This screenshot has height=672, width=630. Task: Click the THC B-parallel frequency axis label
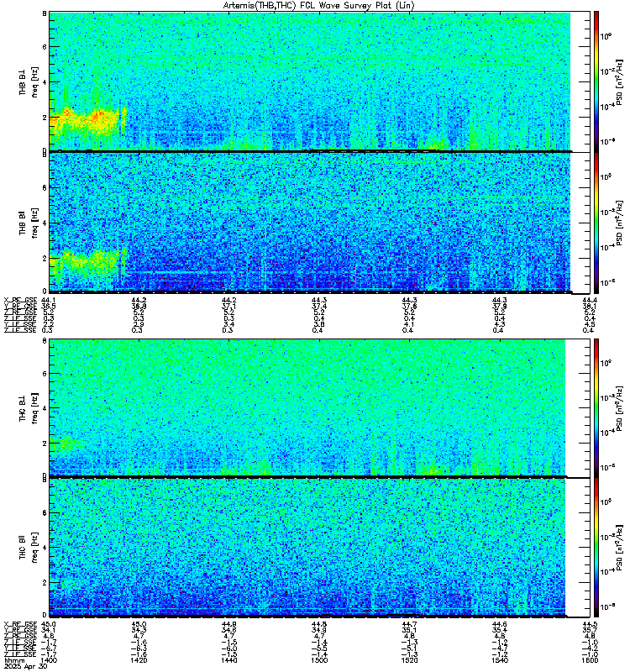click(29, 548)
